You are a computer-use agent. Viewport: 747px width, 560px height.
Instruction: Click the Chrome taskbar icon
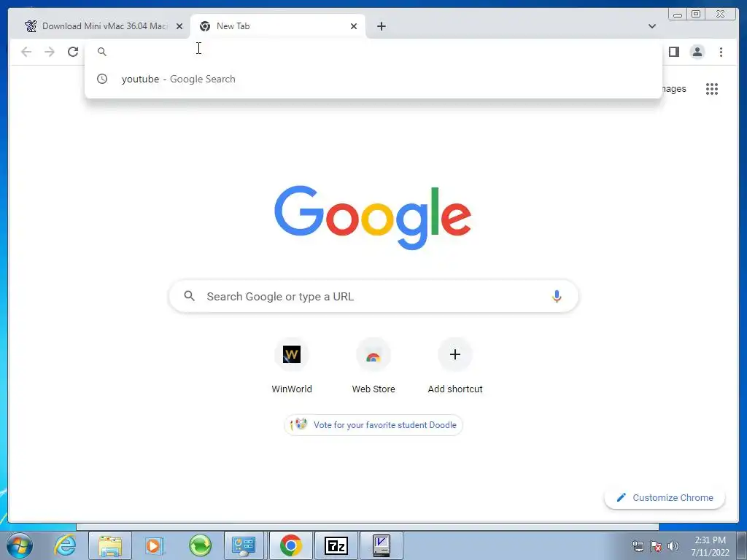[x=290, y=545]
